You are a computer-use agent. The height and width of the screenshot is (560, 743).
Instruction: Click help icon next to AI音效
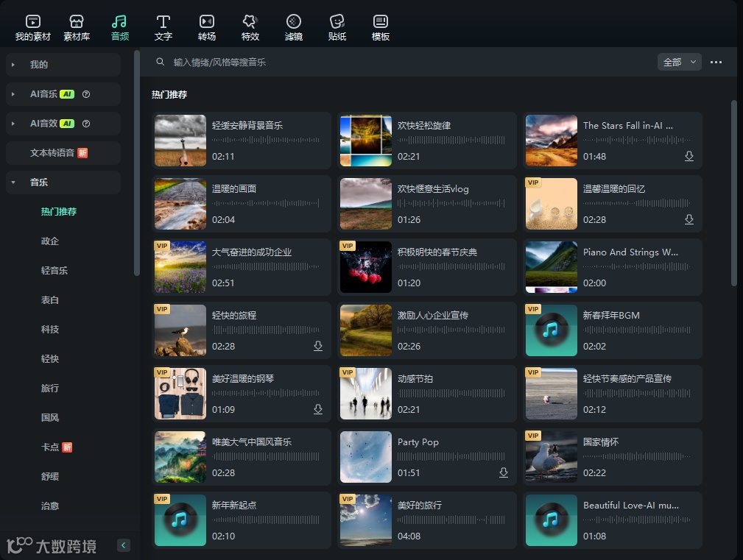click(85, 124)
